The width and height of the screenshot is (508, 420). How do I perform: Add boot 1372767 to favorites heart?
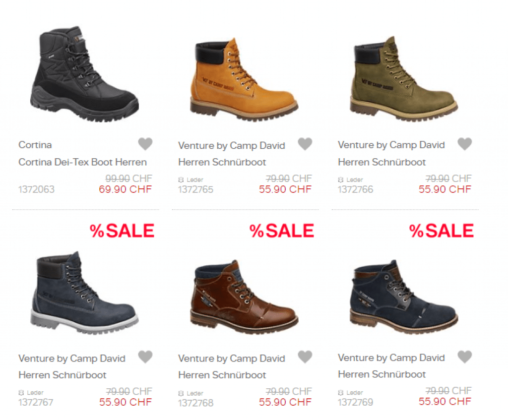click(x=145, y=357)
